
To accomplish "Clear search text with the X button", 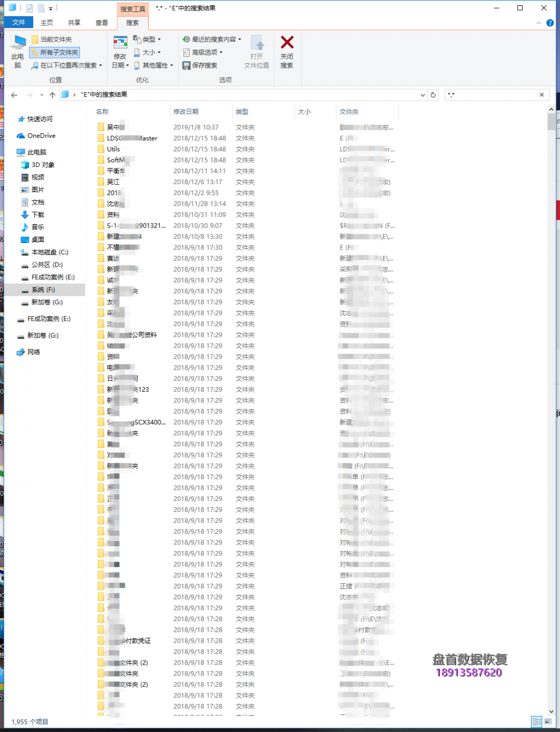I will click(542, 95).
